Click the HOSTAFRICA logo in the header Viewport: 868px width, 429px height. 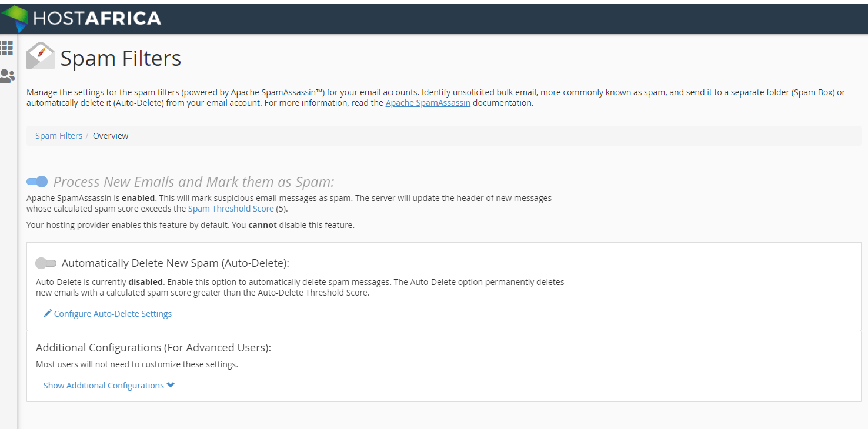coord(82,18)
